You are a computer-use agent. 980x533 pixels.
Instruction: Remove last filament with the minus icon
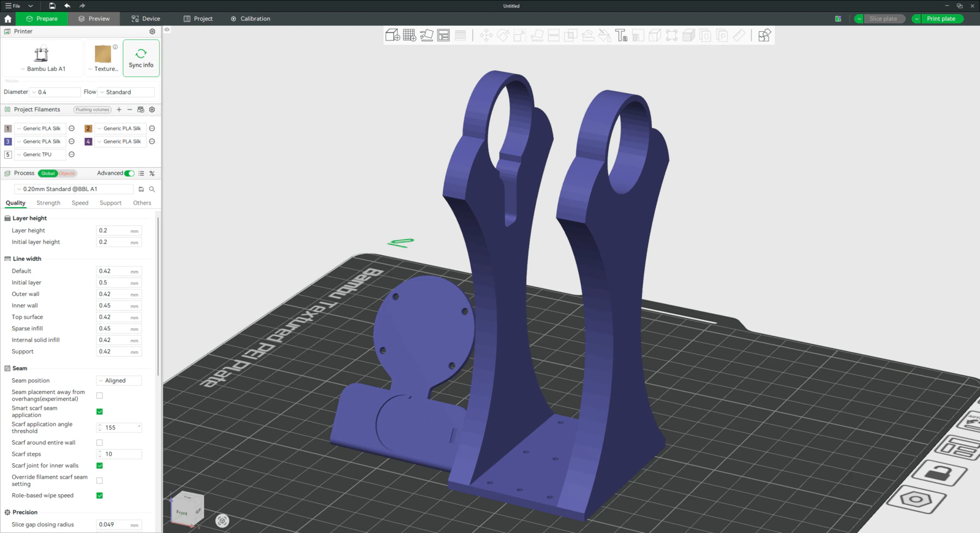[130, 110]
